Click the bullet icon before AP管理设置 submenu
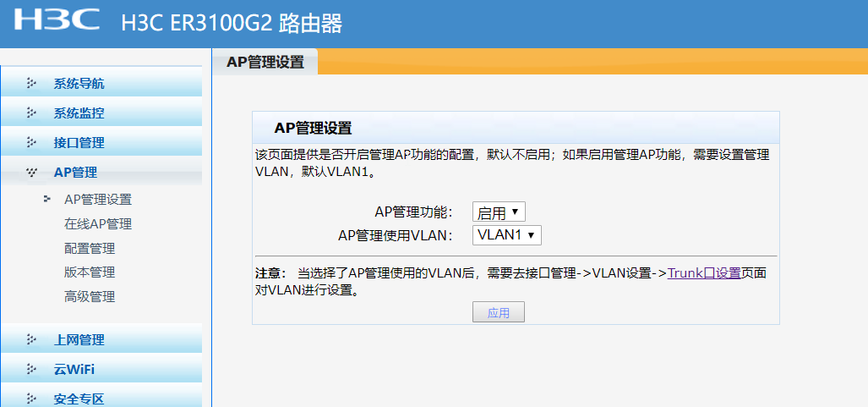Viewport: 868px width, 407px height. (x=47, y=199)
